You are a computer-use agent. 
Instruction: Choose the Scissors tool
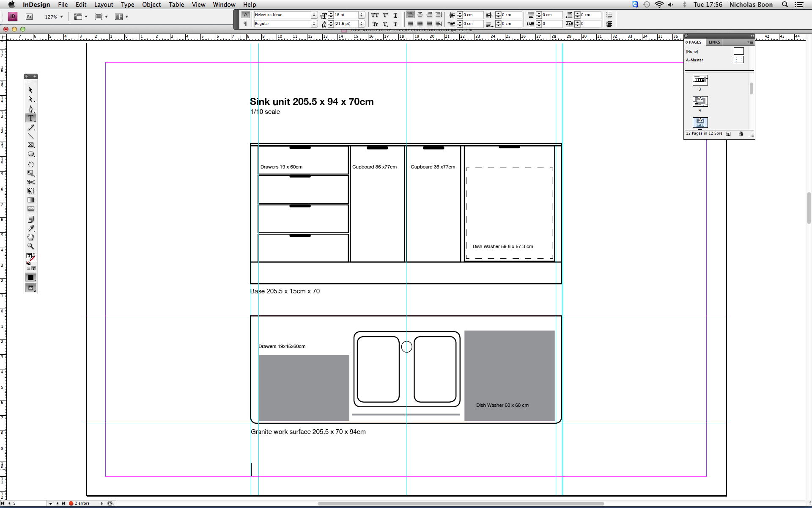[x=30, y=182]
